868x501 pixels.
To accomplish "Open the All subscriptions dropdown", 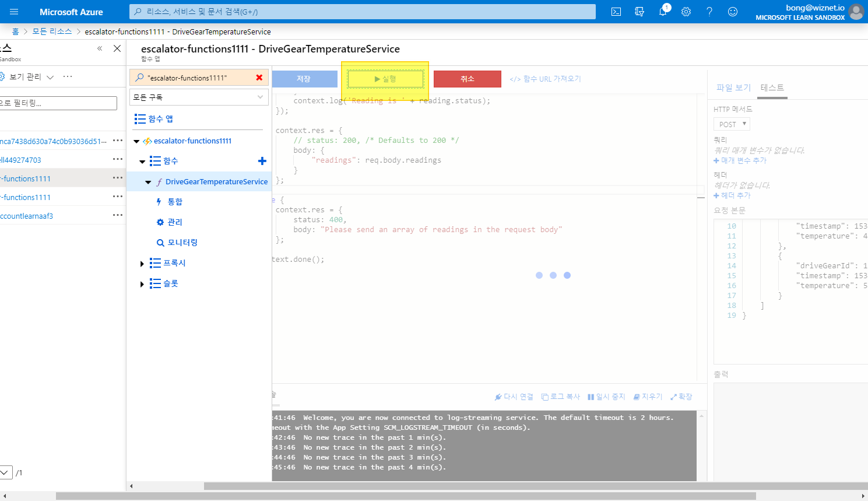I will (x=199, y=97).
